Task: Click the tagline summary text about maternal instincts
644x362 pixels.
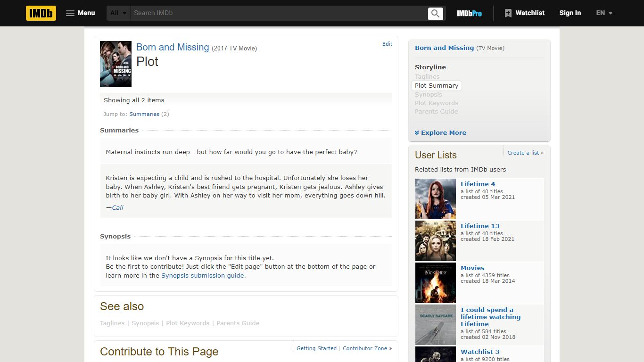Action: click(231, 152)
